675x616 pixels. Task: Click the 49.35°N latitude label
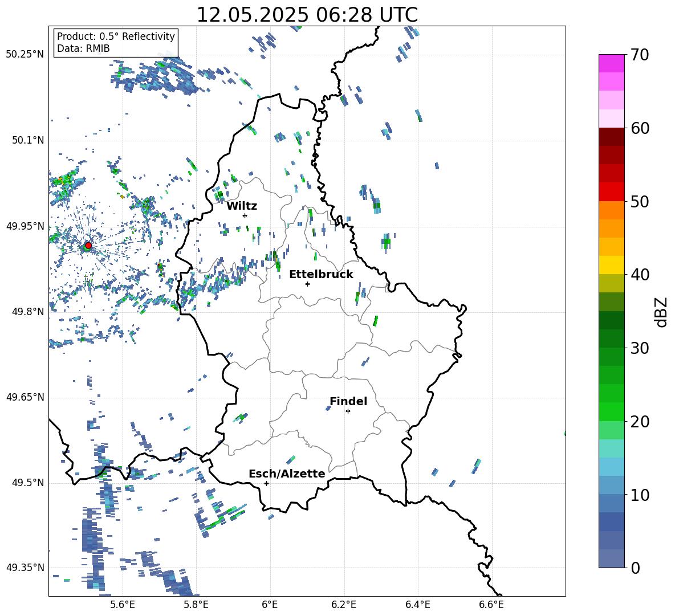click(x=25, y=568)
